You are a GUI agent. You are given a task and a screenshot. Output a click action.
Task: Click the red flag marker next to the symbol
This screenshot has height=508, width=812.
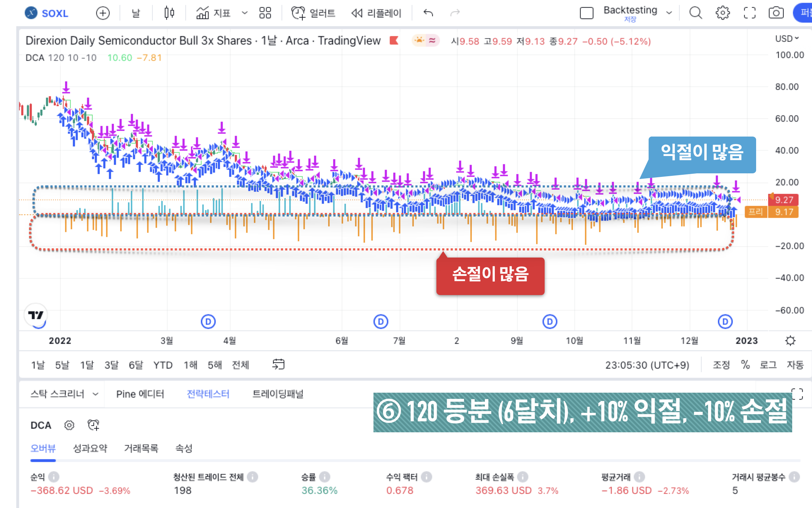(x=394, y=41)
